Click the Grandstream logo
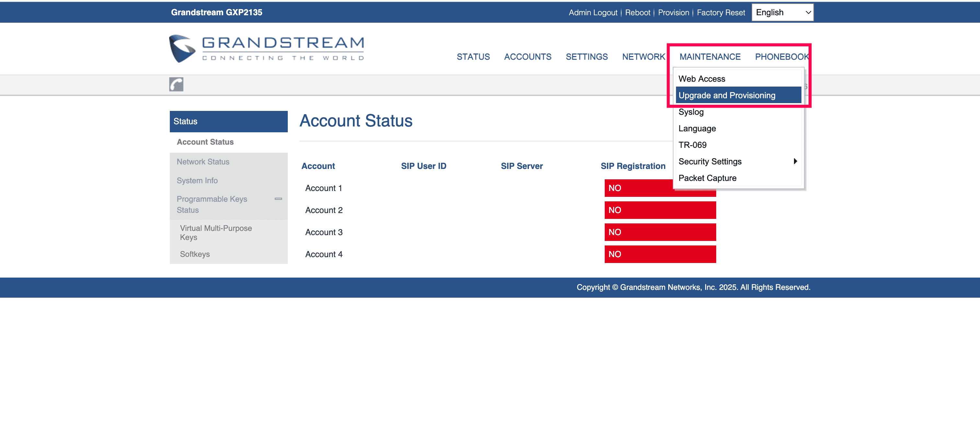980x441 pixels. (x=267, y=49)
